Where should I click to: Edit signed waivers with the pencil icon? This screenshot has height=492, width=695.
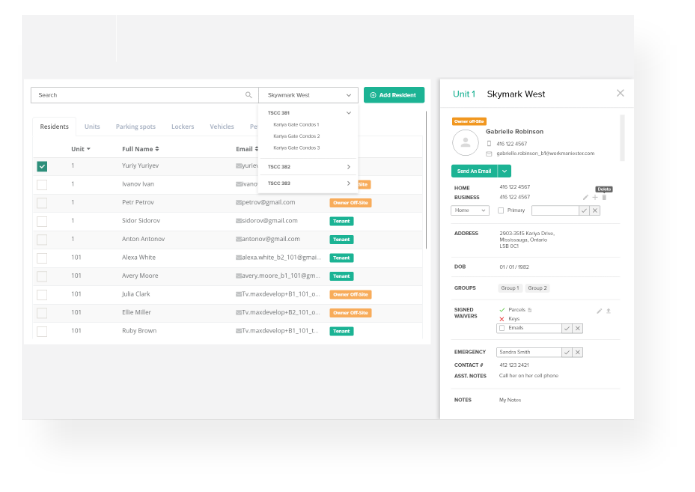coord(598,311)
